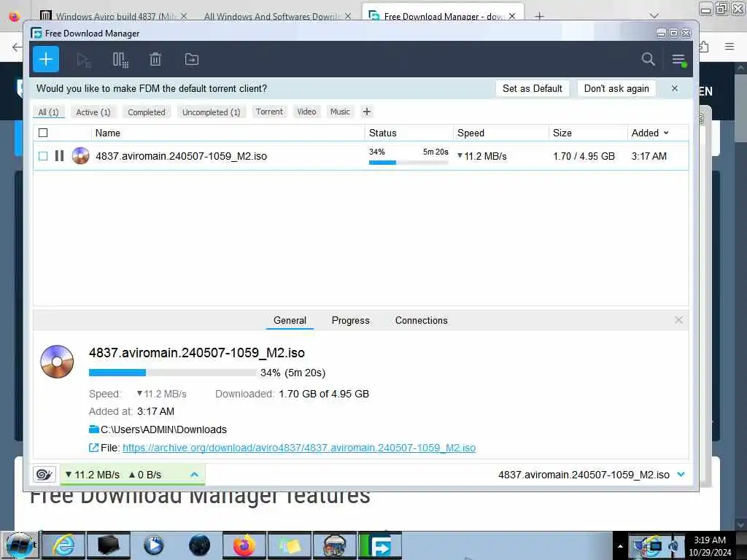Click Don't ask again button
747x560 pixels.
coord(616,88)
